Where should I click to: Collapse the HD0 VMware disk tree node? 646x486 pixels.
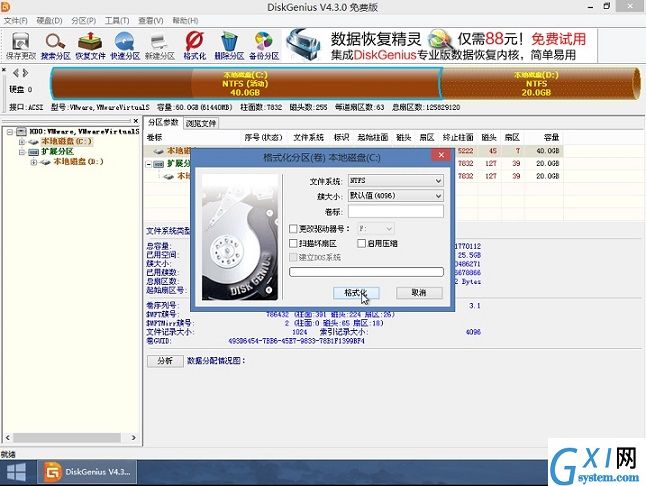click(9, 132)
